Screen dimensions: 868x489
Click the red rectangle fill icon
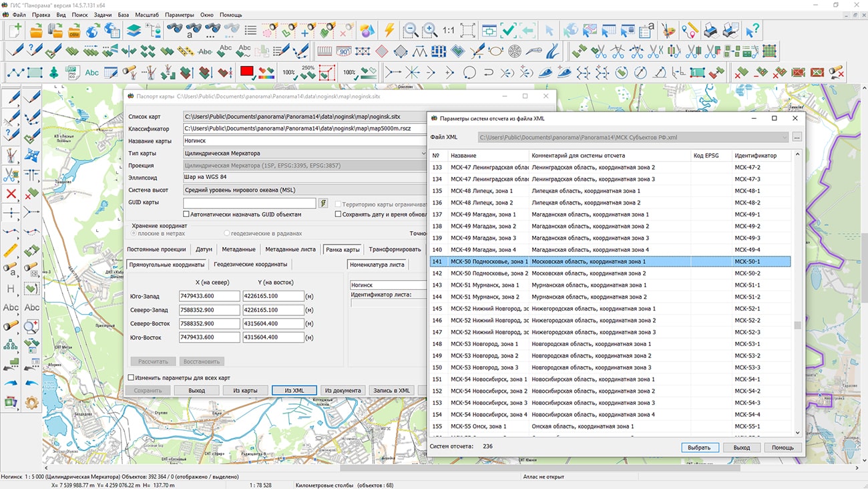tap(247, 72)
